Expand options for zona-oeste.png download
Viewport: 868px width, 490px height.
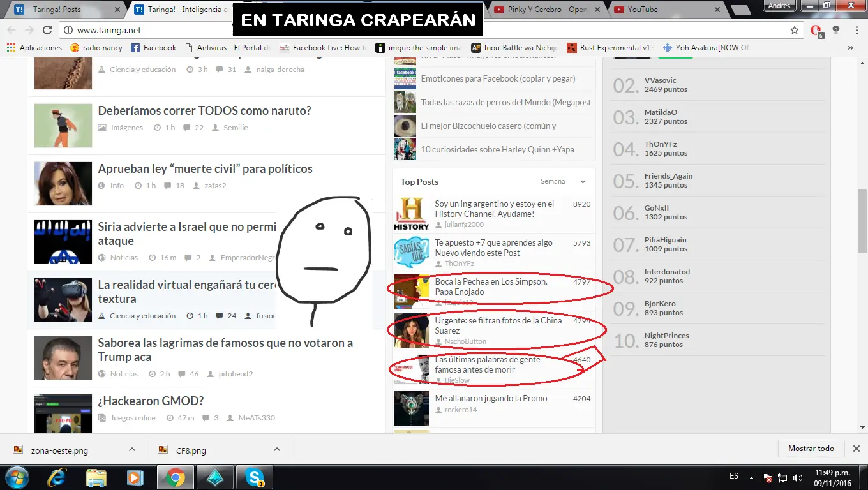coord(132,449)
